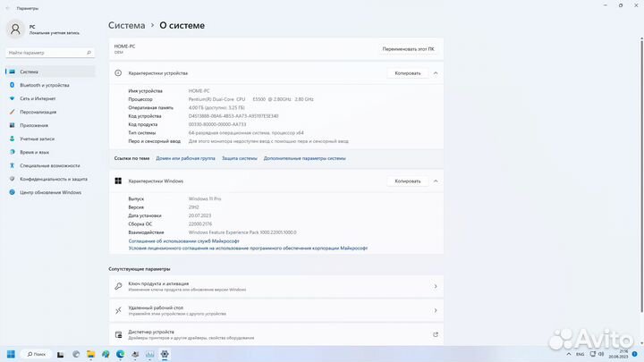Click the Найти параметр search field
The width and height of the screenshot is (644, 362).
click(x=50, y=53)
